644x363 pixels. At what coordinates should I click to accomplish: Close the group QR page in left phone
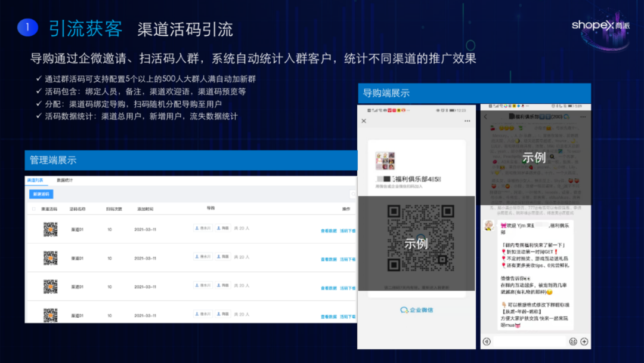(x=364, y=121)
